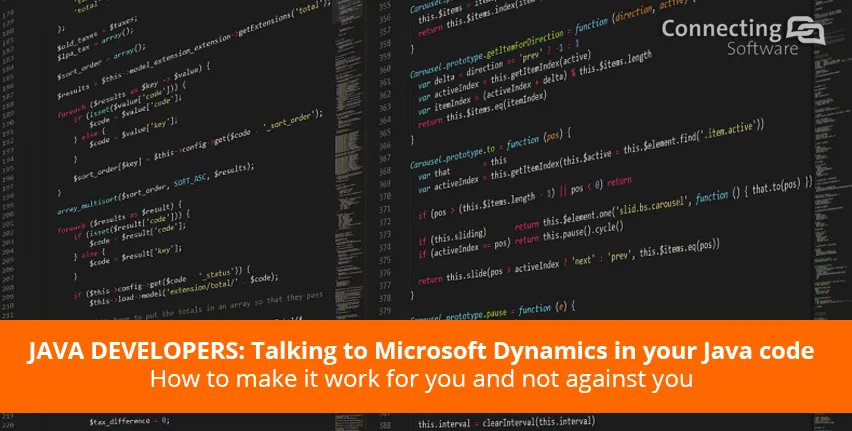The width and height of the screenshot is (852, 431).
Task: Click the line "$code = $value['key'];"
Action: pos(133,133)
